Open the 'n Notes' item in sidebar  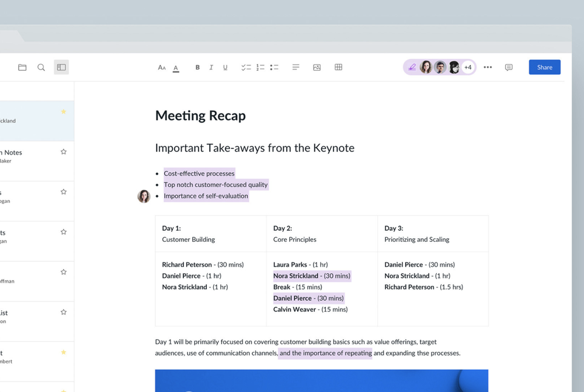[37, 161]
